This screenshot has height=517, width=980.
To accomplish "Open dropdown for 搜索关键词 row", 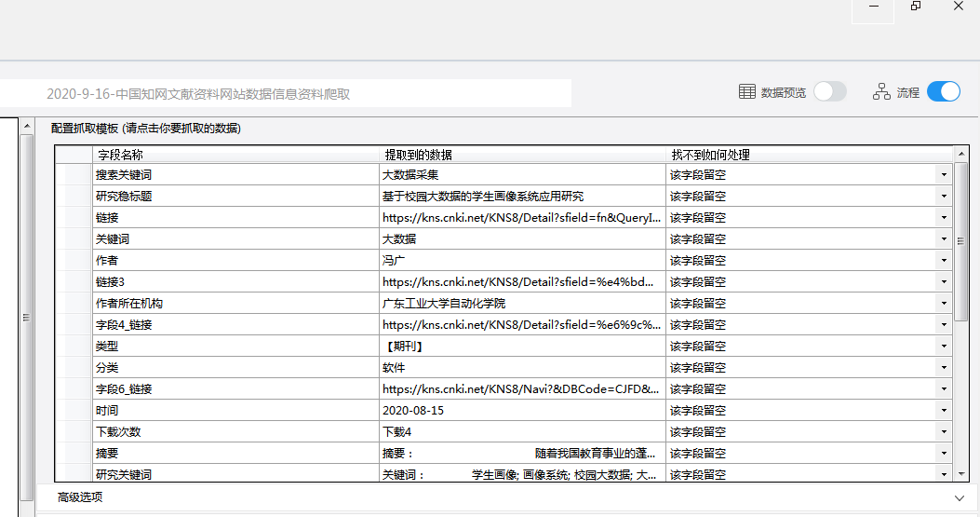I will pyautogui.click(x=944, y=174).
